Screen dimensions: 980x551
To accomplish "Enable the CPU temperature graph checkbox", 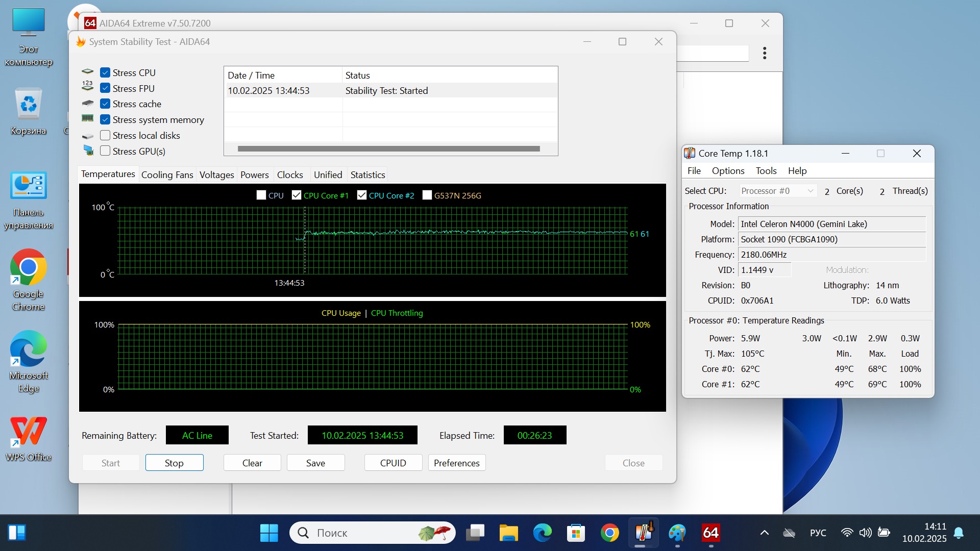I will point(261,195).
